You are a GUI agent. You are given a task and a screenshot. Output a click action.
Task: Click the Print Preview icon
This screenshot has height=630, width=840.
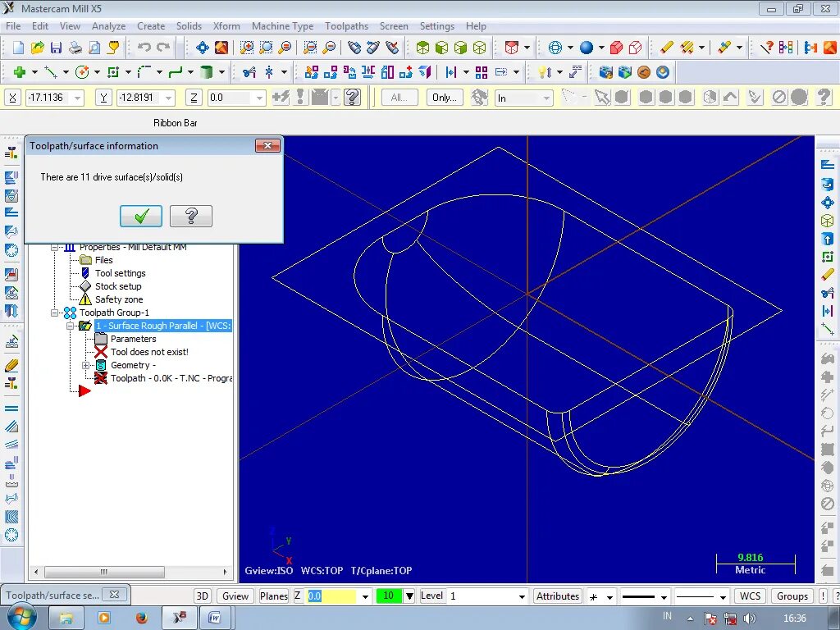click(94, 48)
